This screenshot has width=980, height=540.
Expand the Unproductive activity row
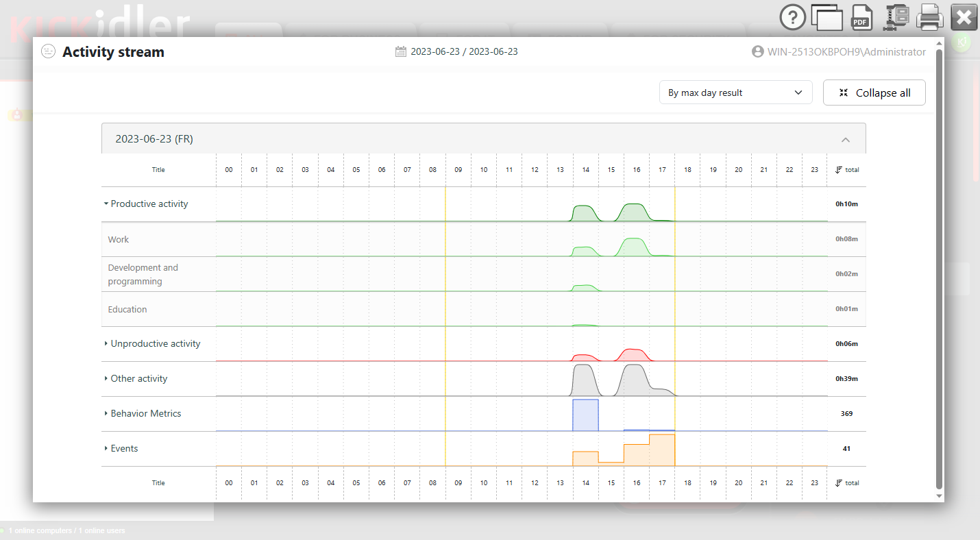(106, 344)
